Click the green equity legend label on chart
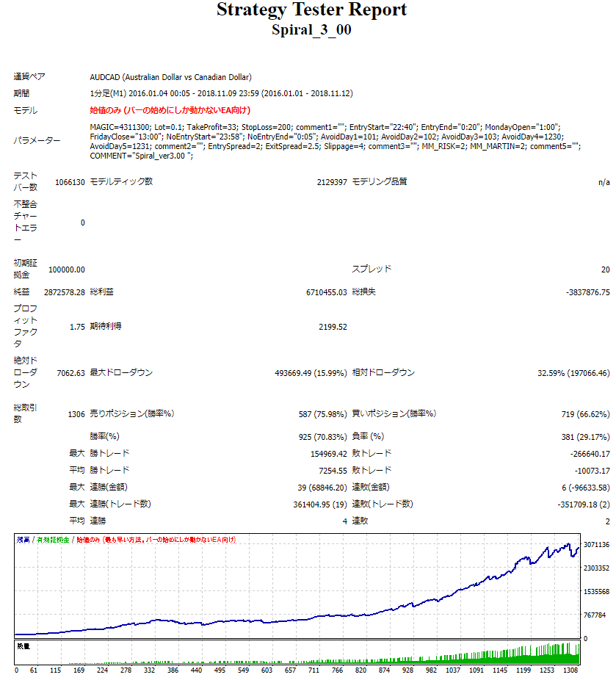616x680 pixels. coord(53,540)
